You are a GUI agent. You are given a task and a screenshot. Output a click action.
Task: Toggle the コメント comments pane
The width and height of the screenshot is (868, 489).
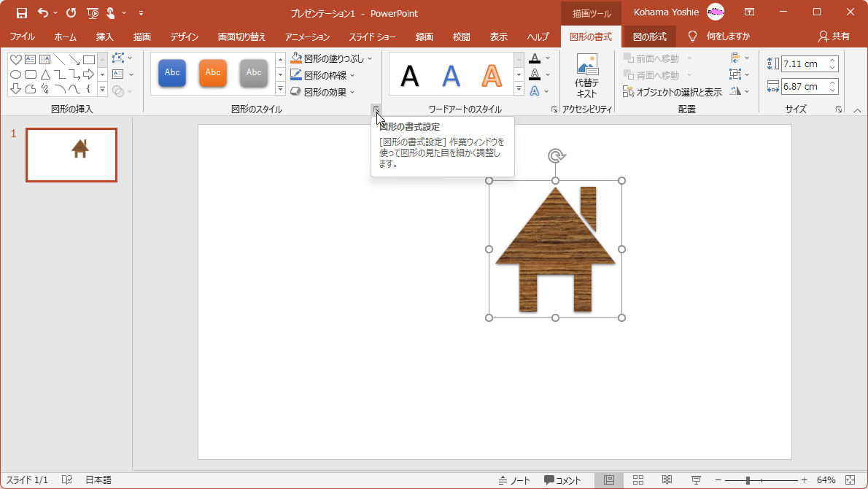[562, 480]
